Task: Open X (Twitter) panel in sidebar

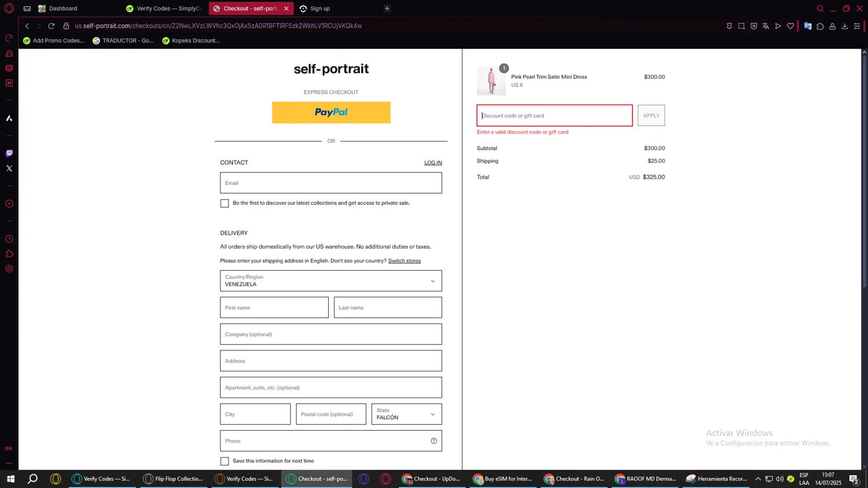Action: [9, 168]
